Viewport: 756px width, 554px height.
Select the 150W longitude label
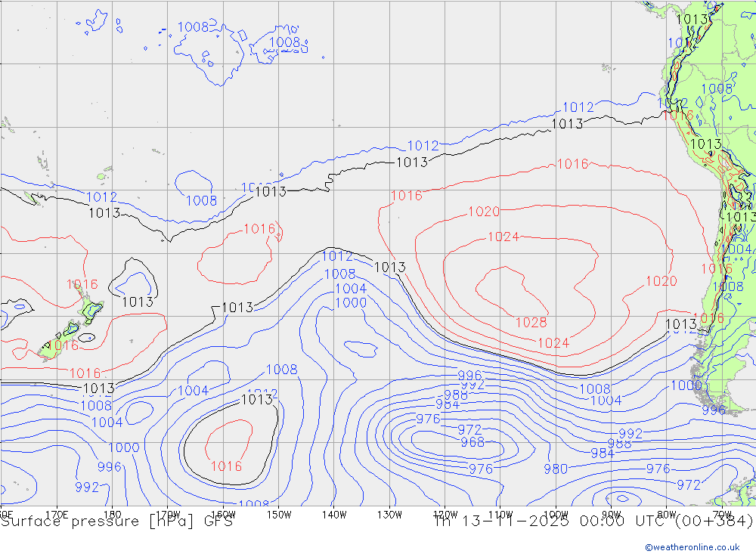click(279, 515)
